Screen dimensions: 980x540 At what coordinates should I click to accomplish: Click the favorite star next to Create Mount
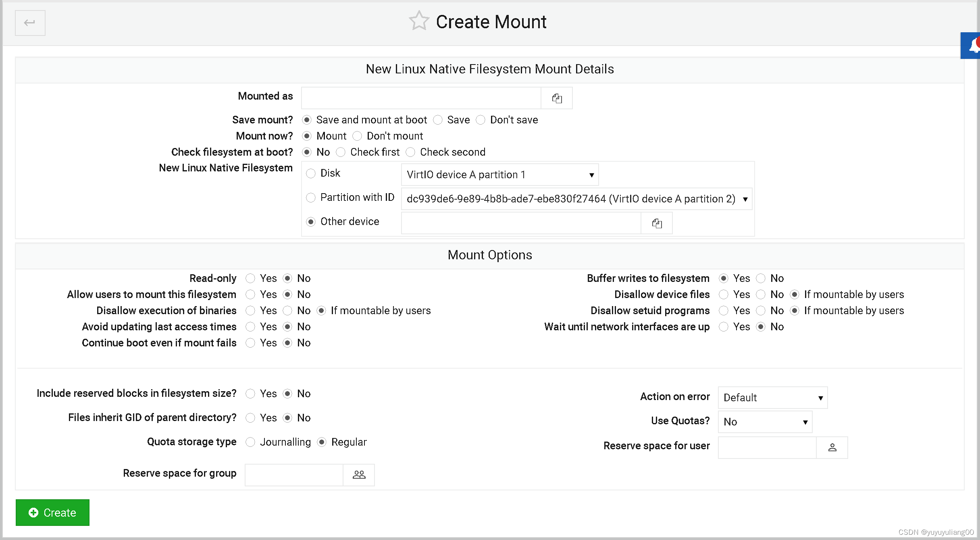[419, 21]
